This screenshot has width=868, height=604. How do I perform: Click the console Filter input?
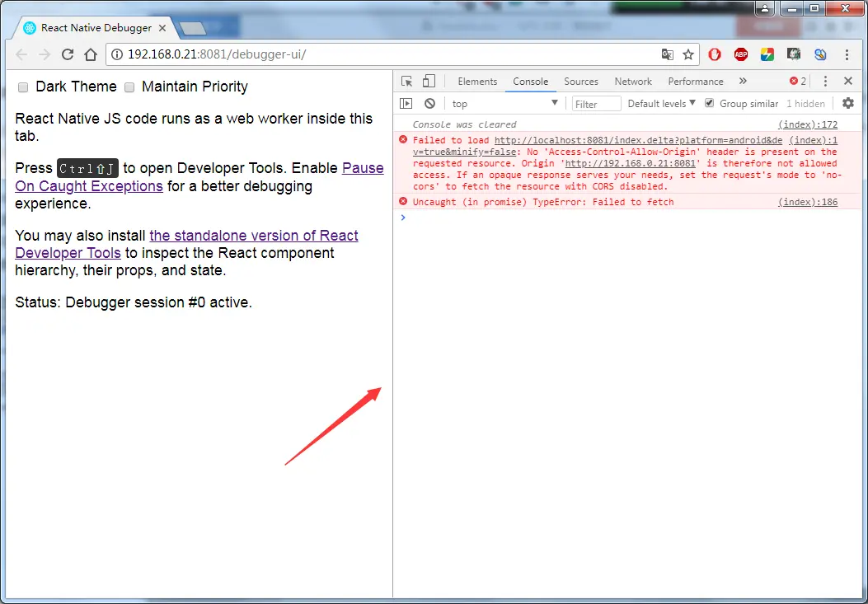pos(596,104)
